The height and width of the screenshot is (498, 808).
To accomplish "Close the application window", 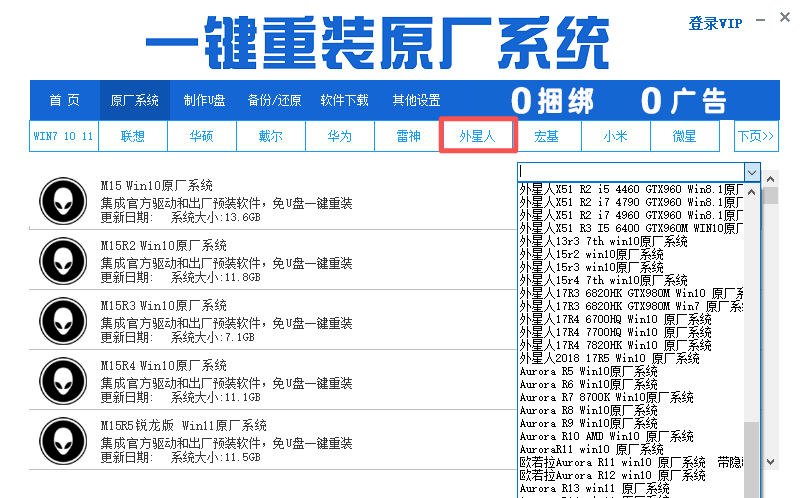I will (x=785, y=18).
